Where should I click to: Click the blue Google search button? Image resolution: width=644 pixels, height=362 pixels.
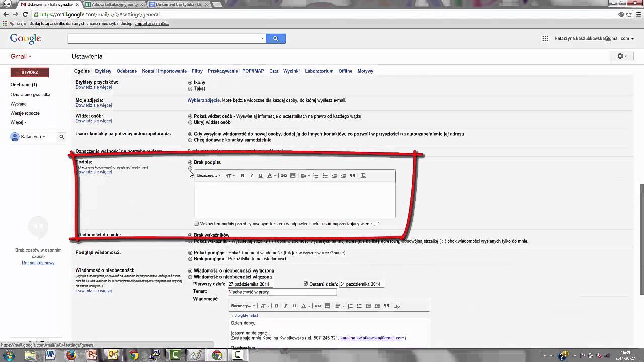coord(276,39)
